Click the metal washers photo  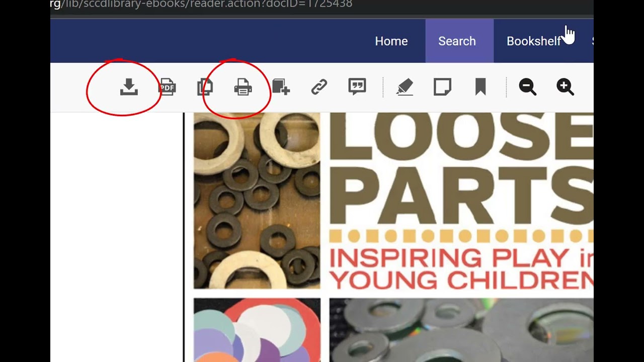tap(461, 330)
